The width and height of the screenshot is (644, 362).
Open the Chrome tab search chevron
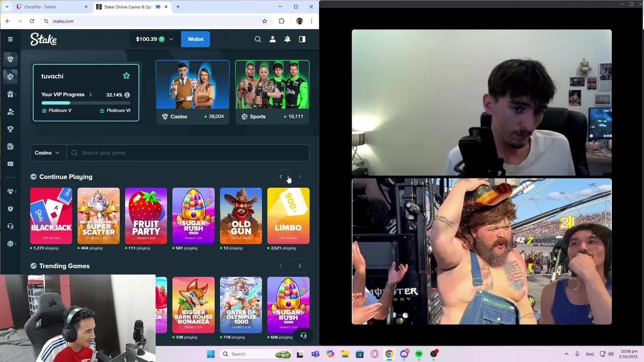point(7,7)
